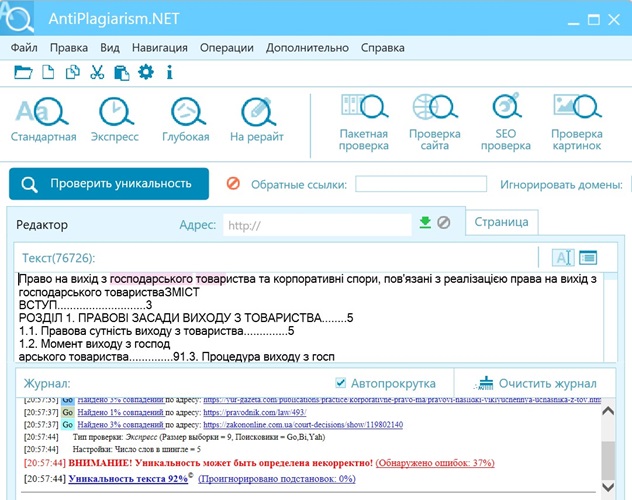Switch to the Редактор tab

[x=42, y=225]
